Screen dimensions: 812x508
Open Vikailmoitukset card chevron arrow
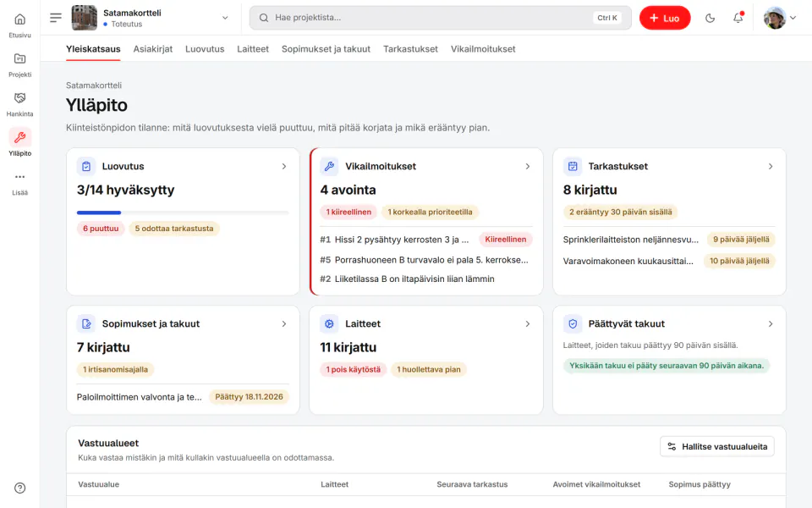527,167
